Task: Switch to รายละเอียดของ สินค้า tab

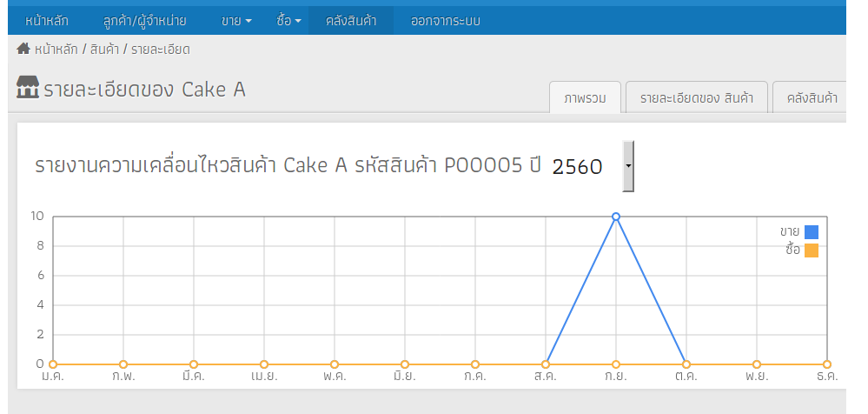Action: click(x=696, y=97)
